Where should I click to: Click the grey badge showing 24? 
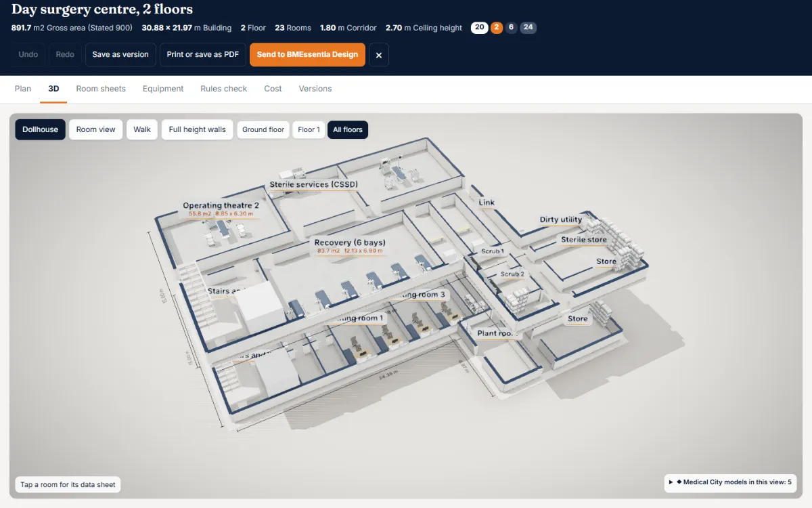pyautogui.click(x=528, y=28)
